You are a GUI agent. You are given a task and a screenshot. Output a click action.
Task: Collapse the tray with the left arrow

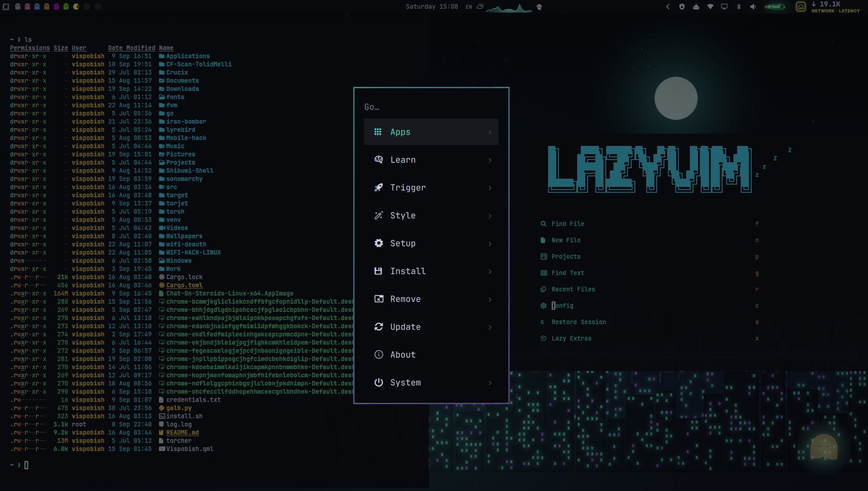(x=668, y=7)
